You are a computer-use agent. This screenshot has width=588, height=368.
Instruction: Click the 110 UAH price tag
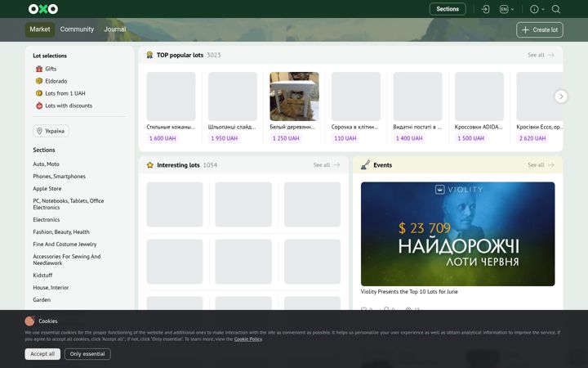345,138
